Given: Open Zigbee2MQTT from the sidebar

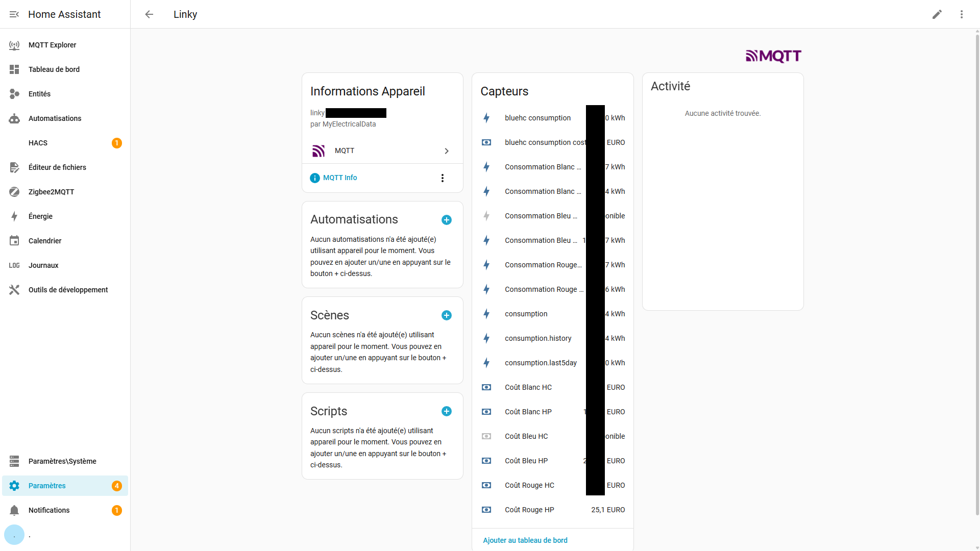Looking at the screenshot, I should point(51,192).
